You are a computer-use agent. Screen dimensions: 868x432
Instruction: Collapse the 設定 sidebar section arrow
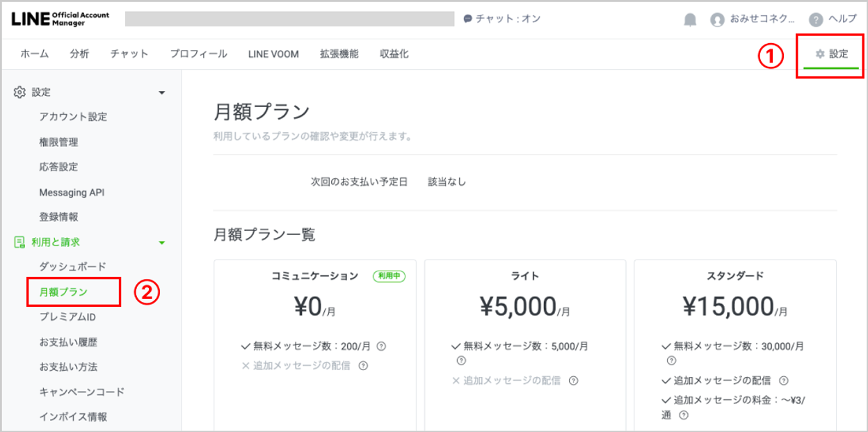click(x=162, y=93)
